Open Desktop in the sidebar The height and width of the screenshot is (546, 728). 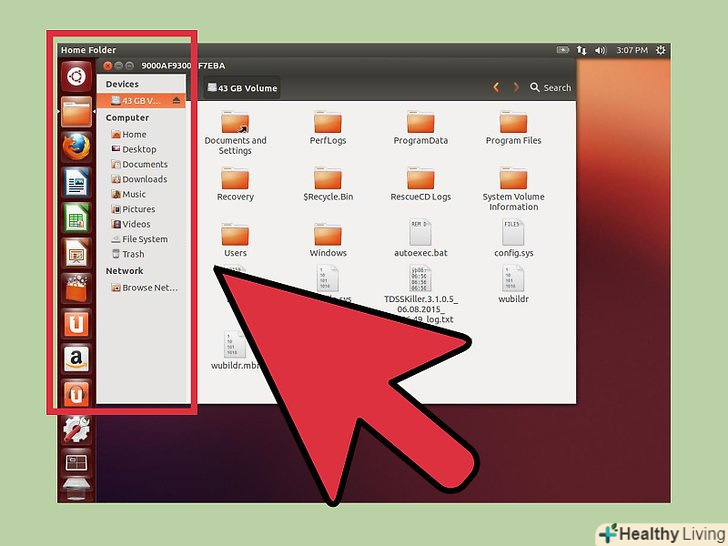[134, 149]
